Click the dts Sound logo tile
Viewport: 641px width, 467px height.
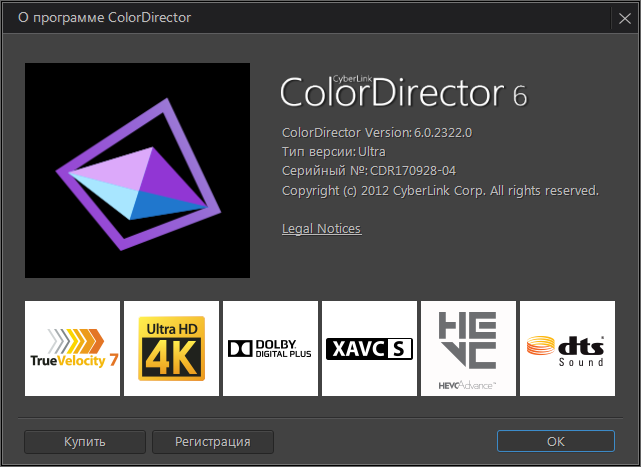[x=567, y=348]
